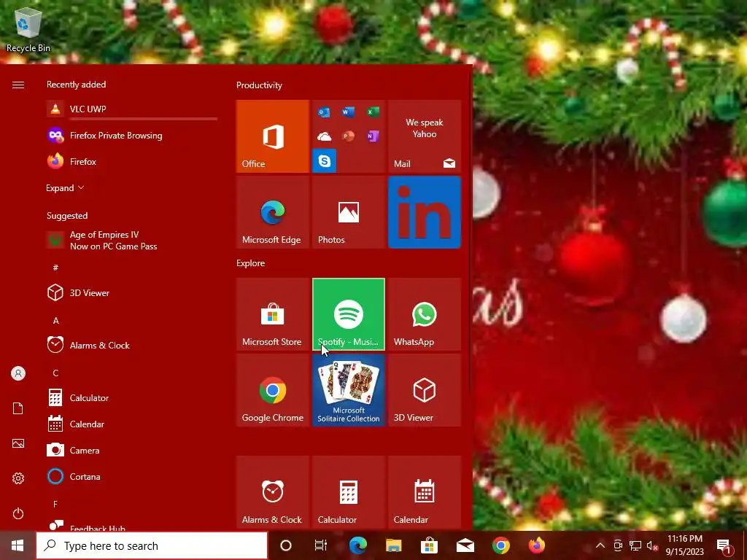Image resolution: width=747 pixels, height=560 pixels.
Task: Open the taskbar clock and date
Action: [685, 545]
